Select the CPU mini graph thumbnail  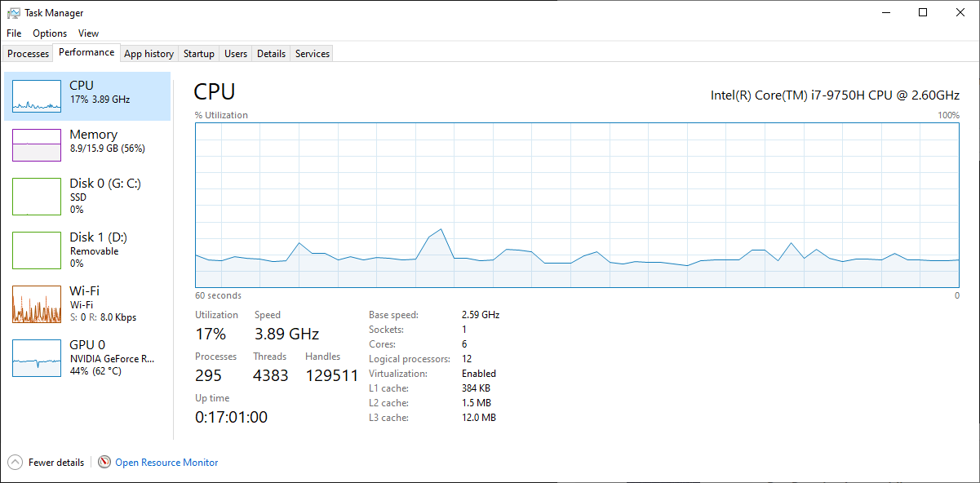tap(37, 96)
